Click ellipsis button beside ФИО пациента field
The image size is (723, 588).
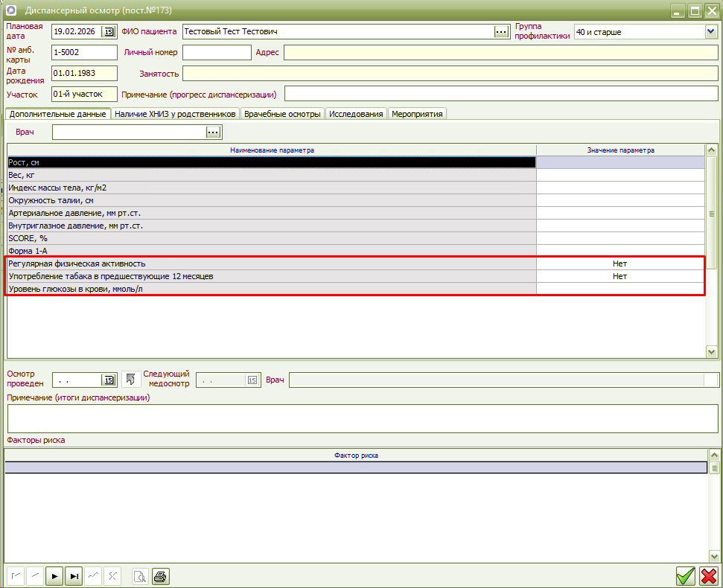(x=501, y=31)
